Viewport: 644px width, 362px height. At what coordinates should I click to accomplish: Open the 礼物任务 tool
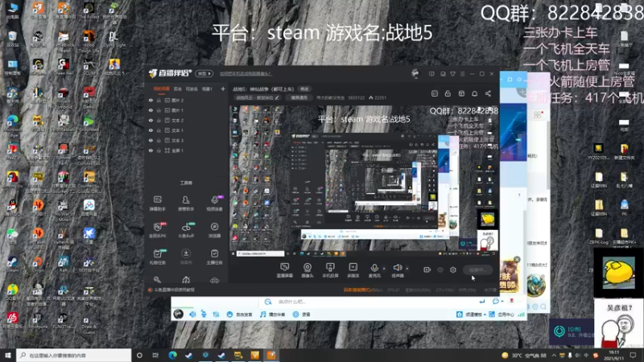point(157,257)
